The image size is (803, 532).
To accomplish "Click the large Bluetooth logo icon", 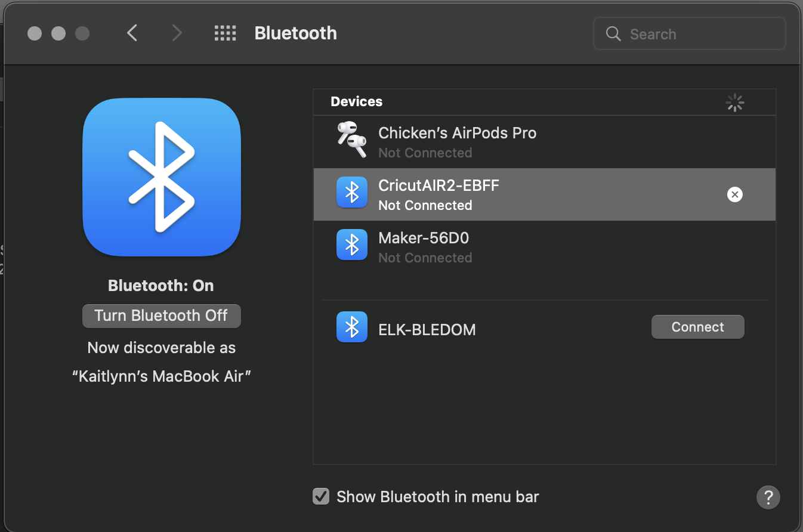I will pos(161,177).
